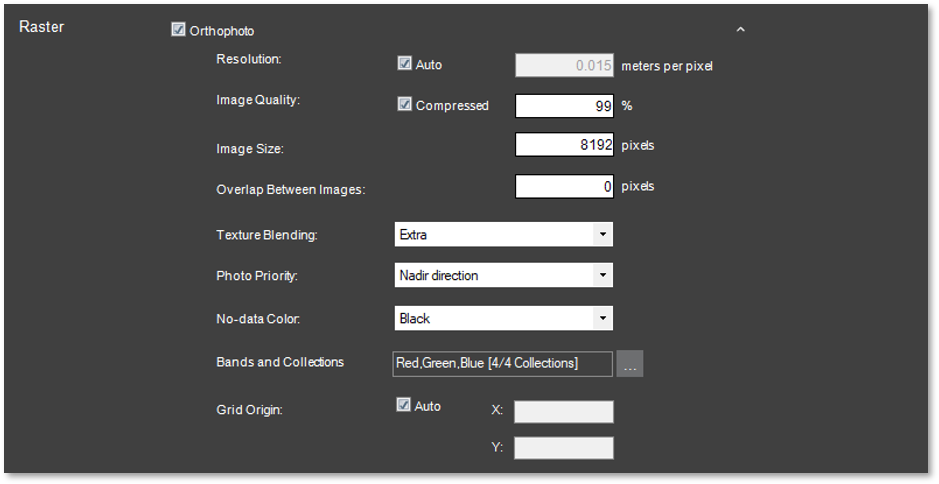This screenshot has height=484, width=939.
Task: Collapse the Raster section chevron
Action: tap(740, 29)
